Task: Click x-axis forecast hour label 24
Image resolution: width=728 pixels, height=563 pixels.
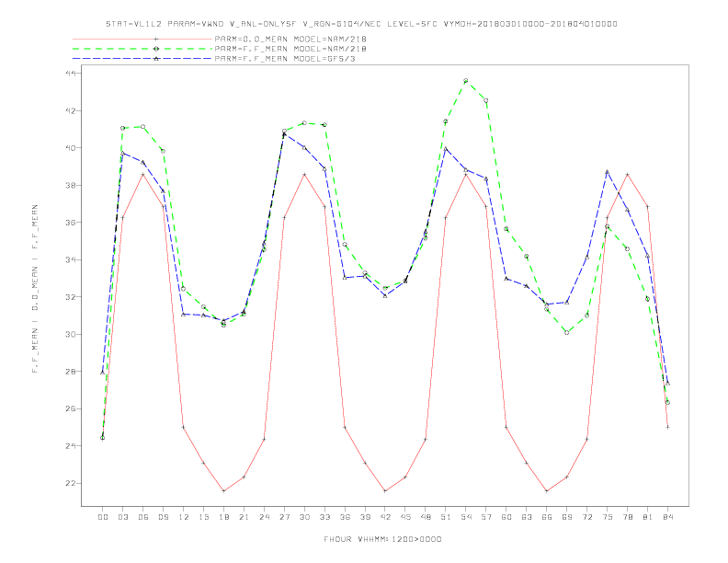Action: pos(264,517)
